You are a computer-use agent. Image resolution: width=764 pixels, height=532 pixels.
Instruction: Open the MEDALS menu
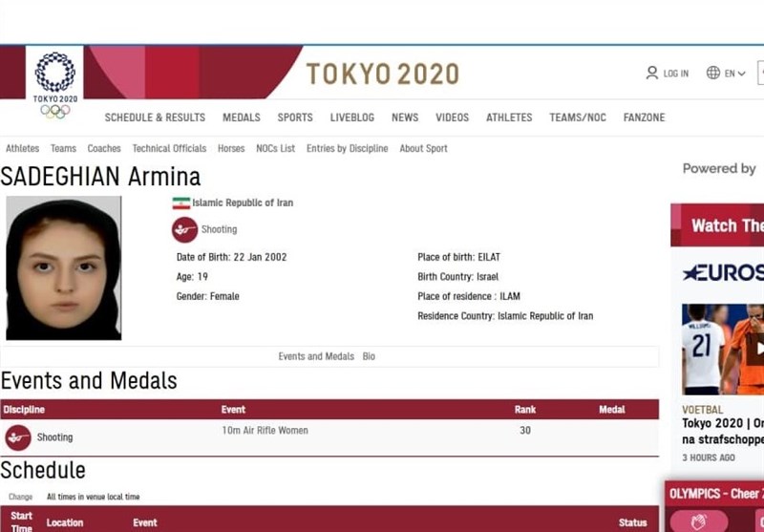click(x=242, y=117)
